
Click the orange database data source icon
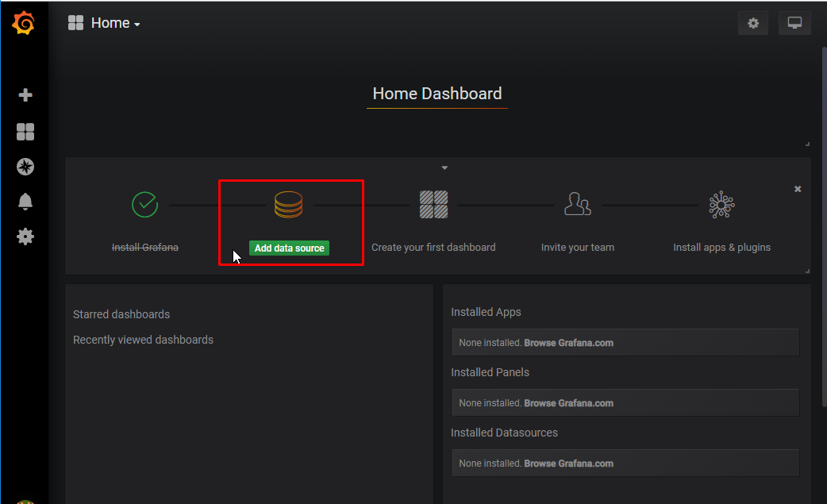pyautogui.click(x=289, y=205)
